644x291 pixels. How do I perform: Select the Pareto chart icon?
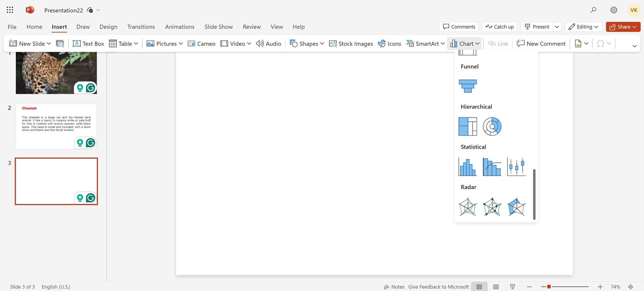point(492,166)
